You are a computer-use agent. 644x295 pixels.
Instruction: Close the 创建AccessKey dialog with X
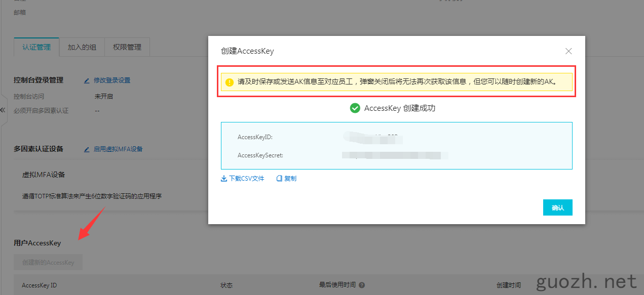(569, 51)
